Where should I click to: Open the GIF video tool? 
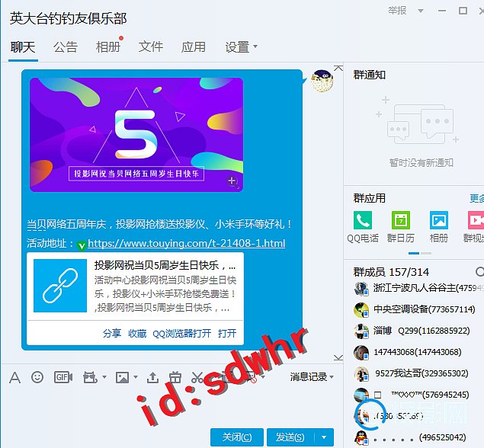tap(63, 377)
